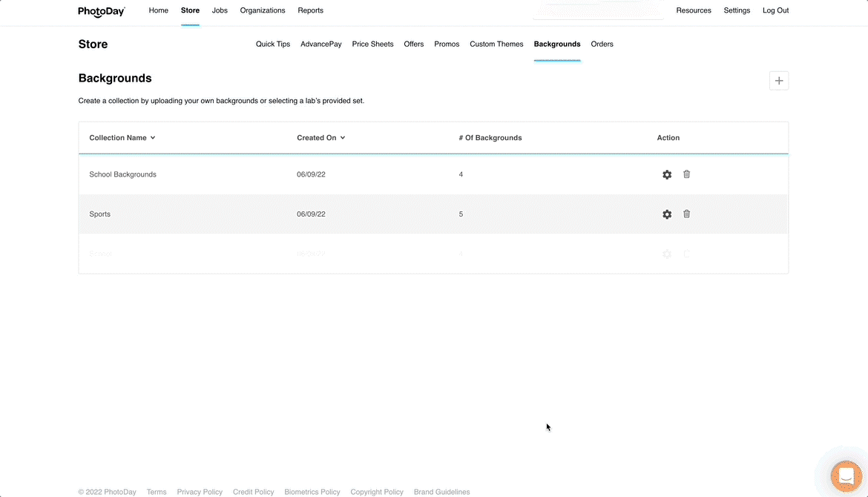This screenshot has width=868, height=497.
Task: Open the chat support widget
Action: tap(846, 475)
